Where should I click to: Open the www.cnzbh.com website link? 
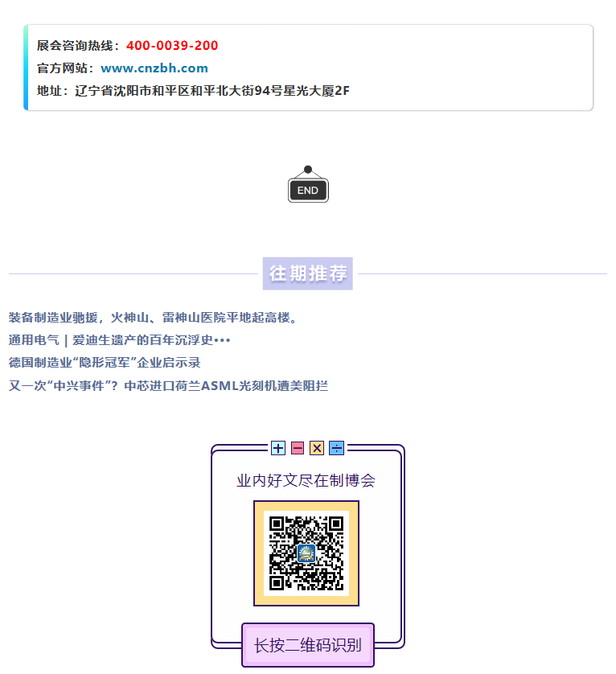click(154, 68)
